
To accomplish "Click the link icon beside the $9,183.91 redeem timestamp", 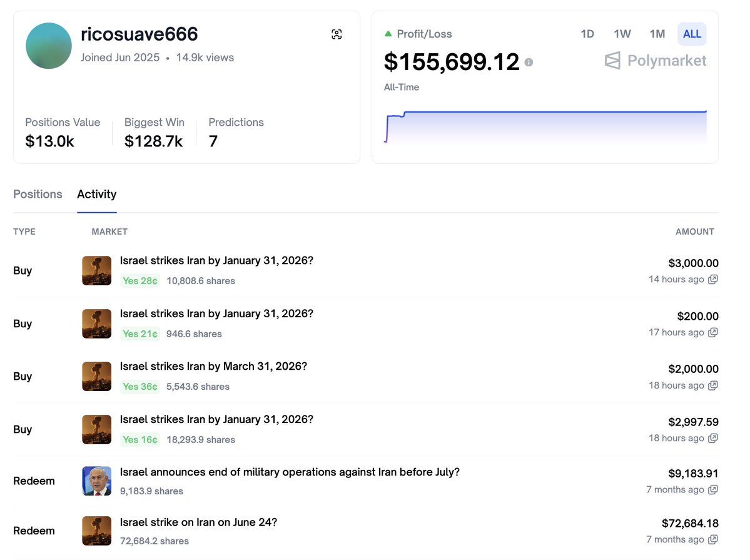I will point(712,489).
